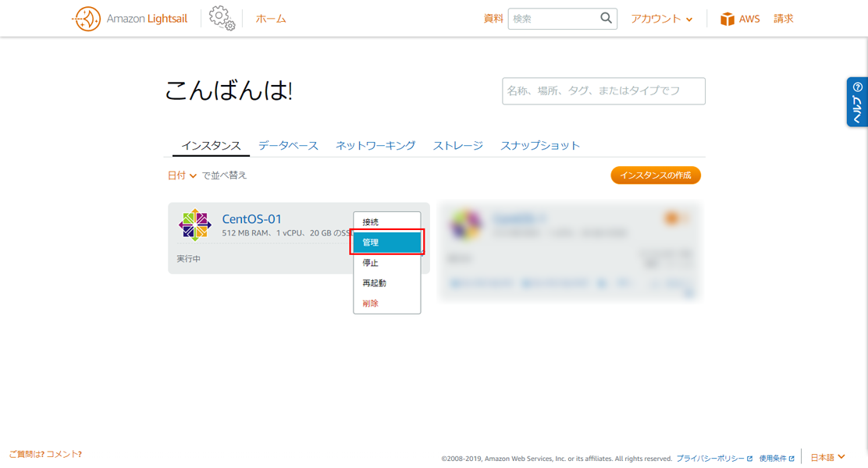Click the CentOS-01 logo icon
This screenshot has height=468, width=868.
195,225
